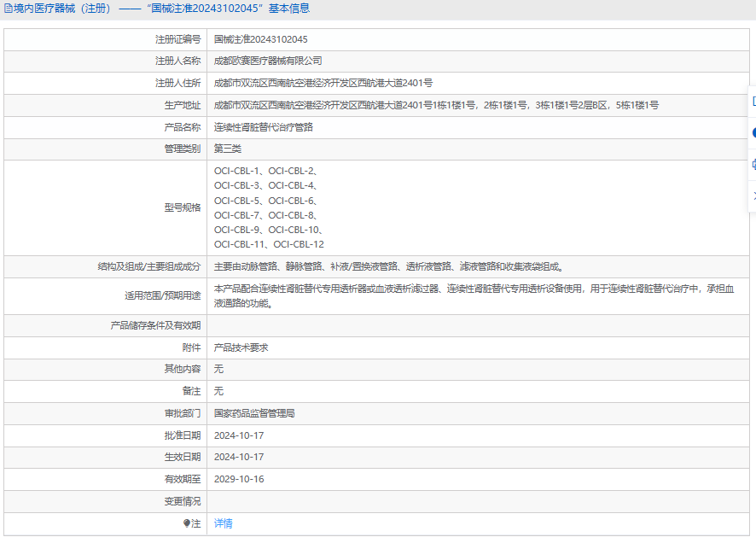Click the marker icon beside 注 label
This screenshot has height=543, width=756.
coord(187,523)
